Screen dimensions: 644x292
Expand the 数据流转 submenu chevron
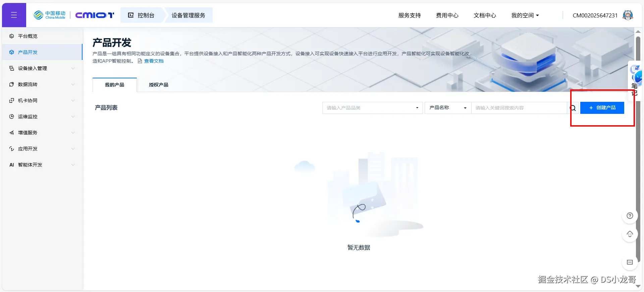[x=73, y=84]
